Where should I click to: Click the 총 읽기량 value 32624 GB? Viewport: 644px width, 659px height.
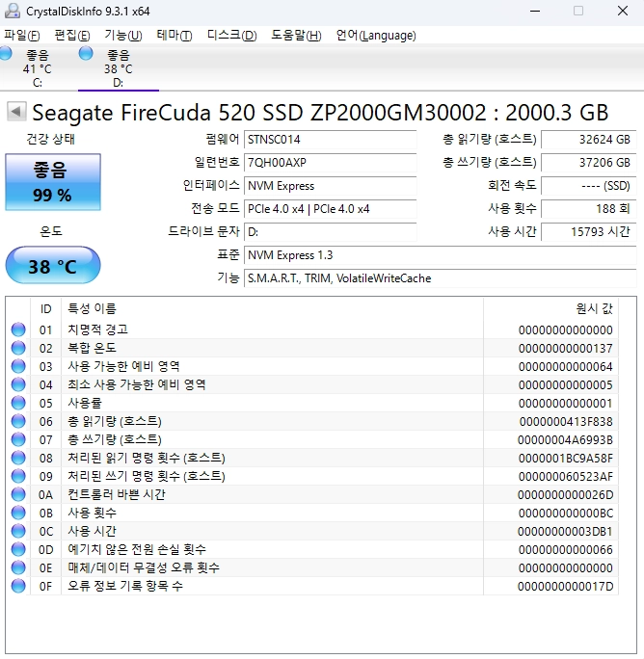tap(589, 140)
